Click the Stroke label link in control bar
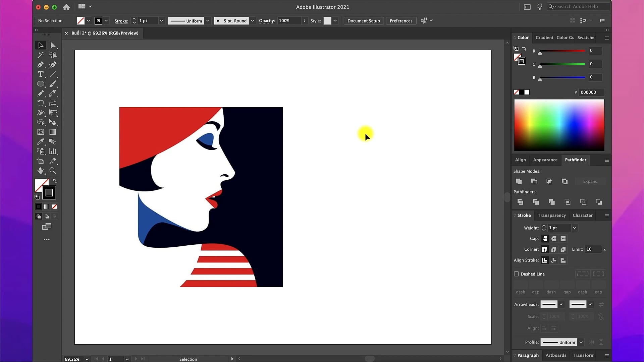Viewport: 644px width, 362px height. coord(121,21)
